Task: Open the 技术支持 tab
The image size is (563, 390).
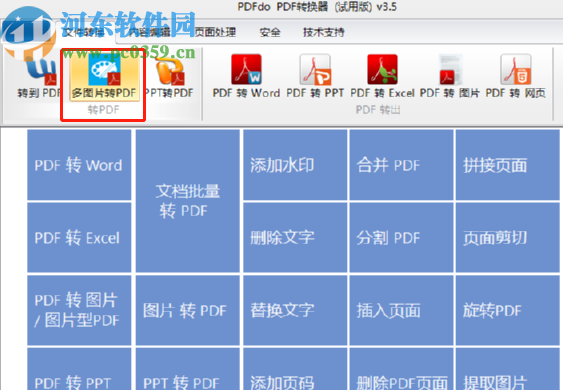Action: click(324, 32)
